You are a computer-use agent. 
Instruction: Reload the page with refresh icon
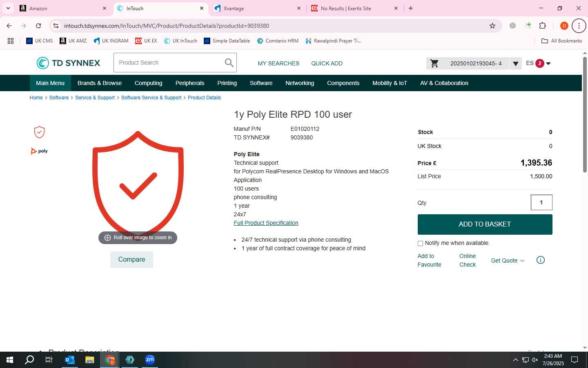point(38,26)
